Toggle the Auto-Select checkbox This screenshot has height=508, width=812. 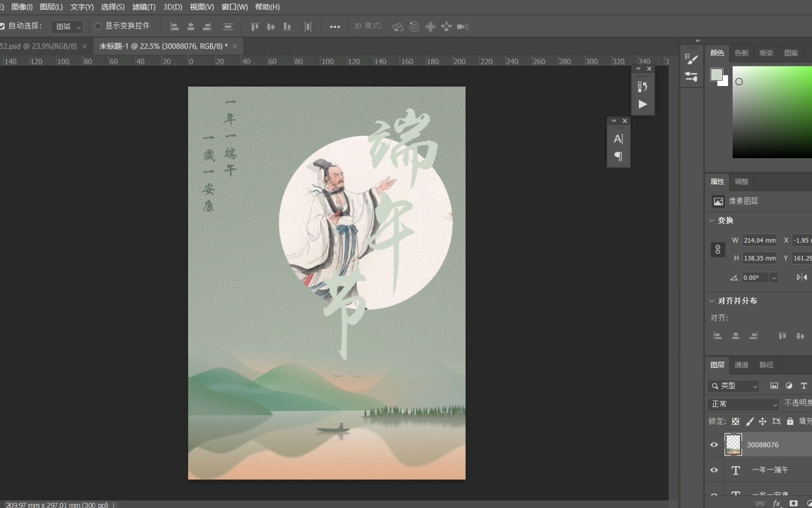2,26
